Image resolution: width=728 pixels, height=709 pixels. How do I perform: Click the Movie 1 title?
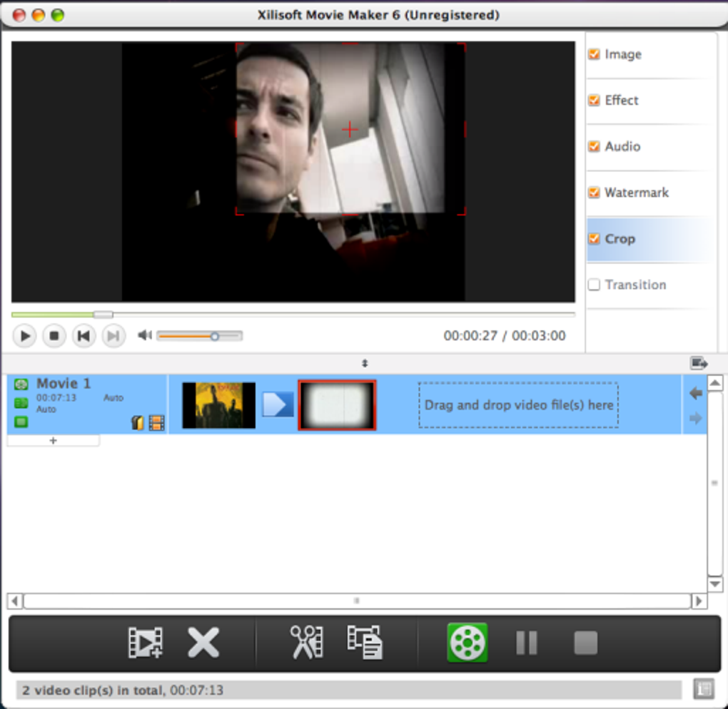(x=64, y=383)
